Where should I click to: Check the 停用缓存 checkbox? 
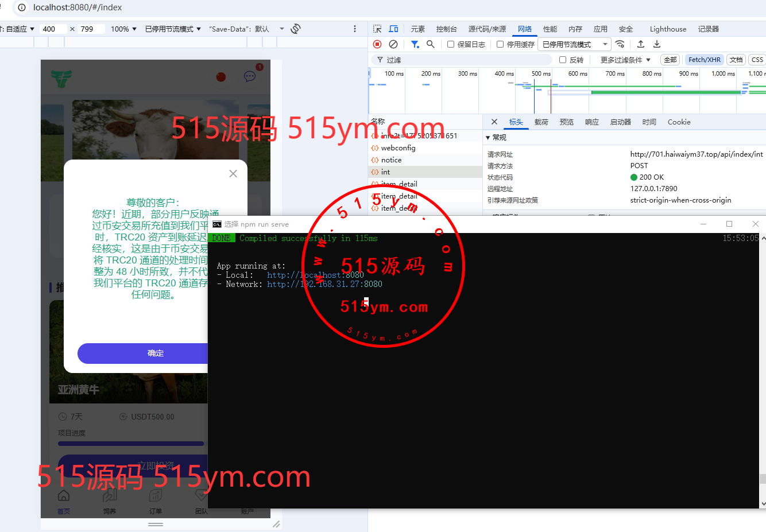pos(500,44)
